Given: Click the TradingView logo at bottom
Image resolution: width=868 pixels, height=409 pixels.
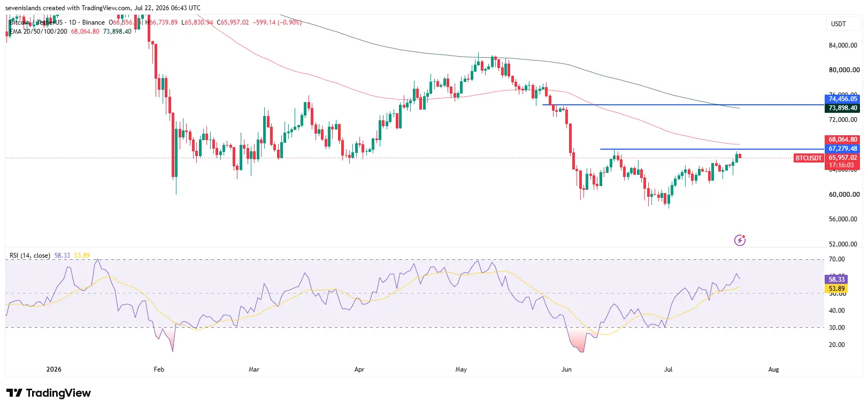Looking at the screenshot, I should click(x=49, y=393).
